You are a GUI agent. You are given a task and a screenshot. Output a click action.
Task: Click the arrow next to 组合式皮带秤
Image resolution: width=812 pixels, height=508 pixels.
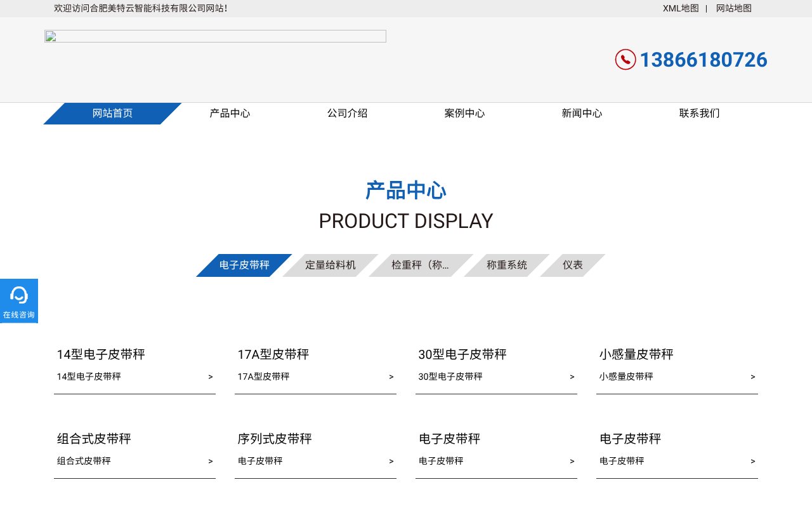point(210,461)
